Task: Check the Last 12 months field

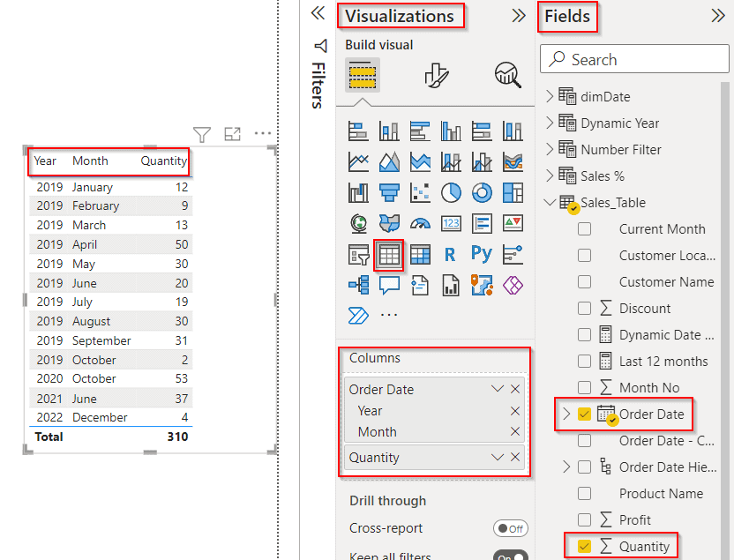Action: [584, 362]
